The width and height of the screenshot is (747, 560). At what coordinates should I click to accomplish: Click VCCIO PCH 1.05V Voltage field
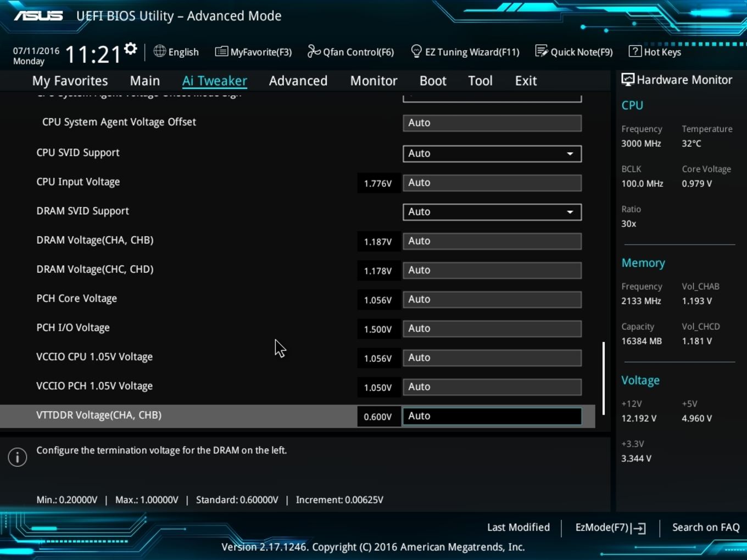492,387
